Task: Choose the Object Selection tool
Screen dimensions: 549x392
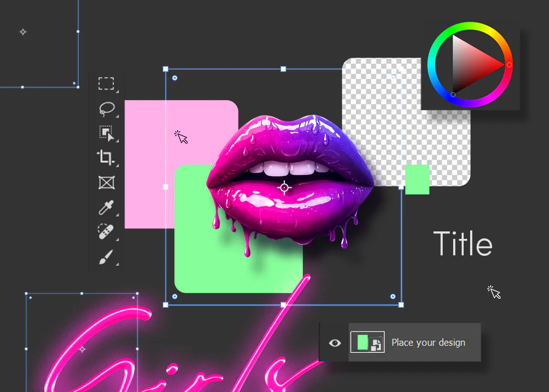Action: 106,133
